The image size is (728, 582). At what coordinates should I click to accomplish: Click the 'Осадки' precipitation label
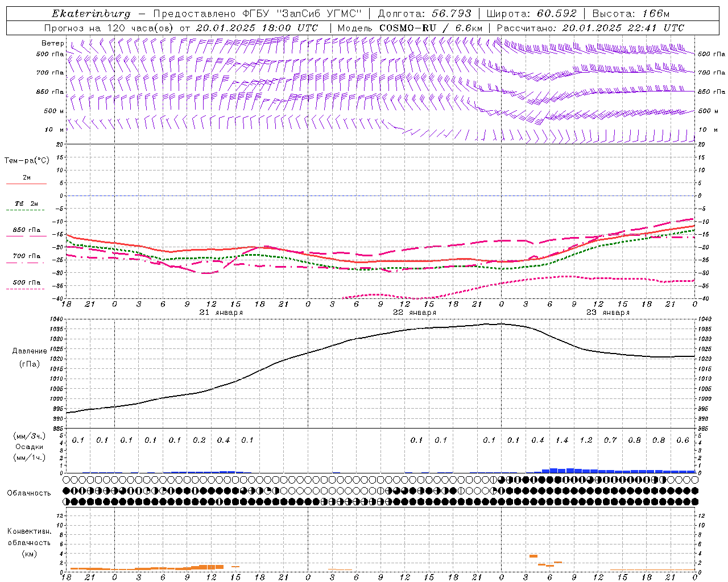click(x=28, y=447)
